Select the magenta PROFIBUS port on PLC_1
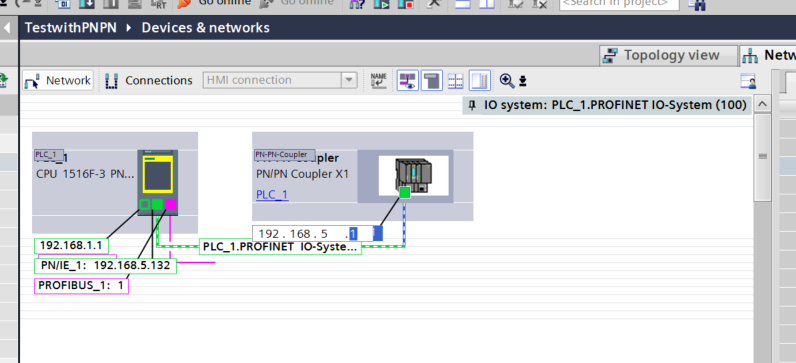 [x=171, y=205]
